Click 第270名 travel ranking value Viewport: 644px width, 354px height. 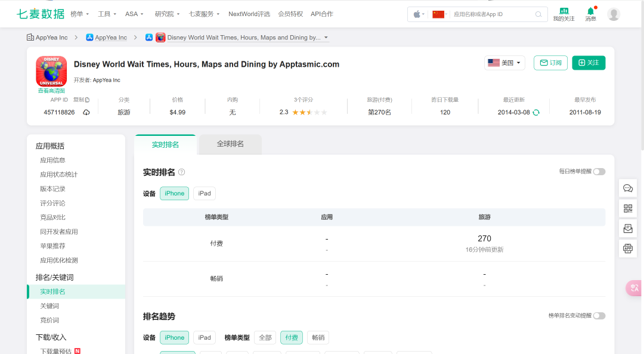[379, 112]
